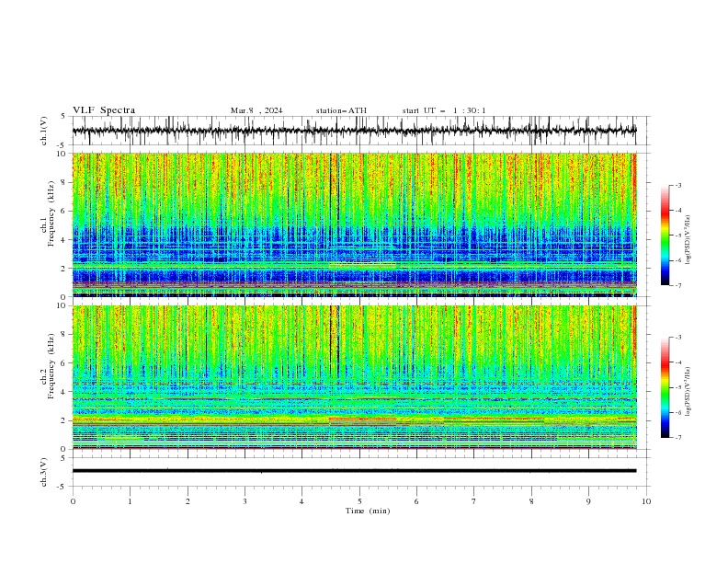Screen dimensions: 728x563
Task: Click the ch.1 color scale bar
Action: point(665,236)
